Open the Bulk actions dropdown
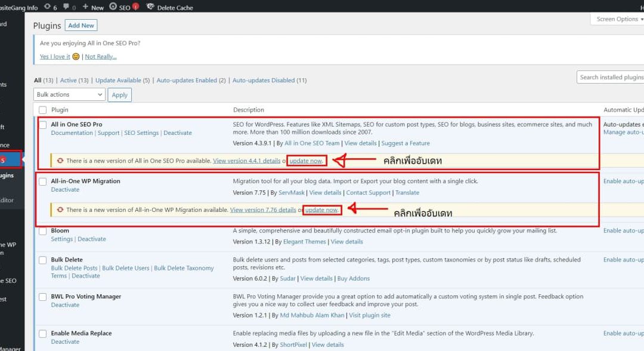Screen dimensions: 644x351 click(x=69, y=94)
